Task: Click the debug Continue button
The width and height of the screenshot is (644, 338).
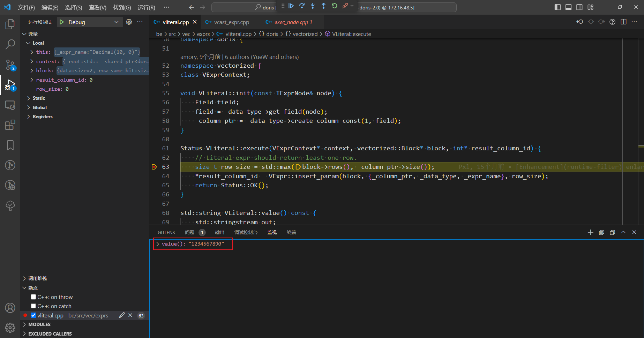Action: tap(291, 6)
